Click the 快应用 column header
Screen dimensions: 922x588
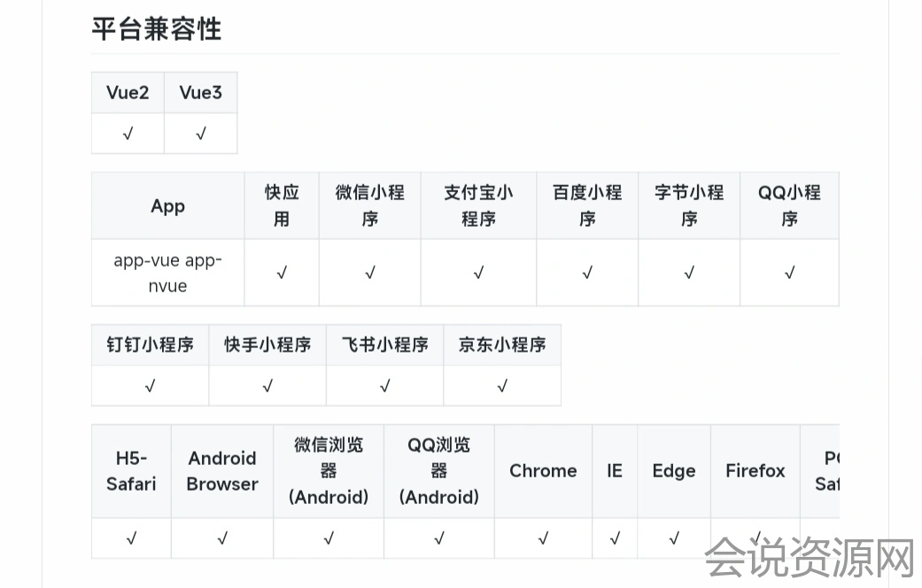(x=282, y=205)
